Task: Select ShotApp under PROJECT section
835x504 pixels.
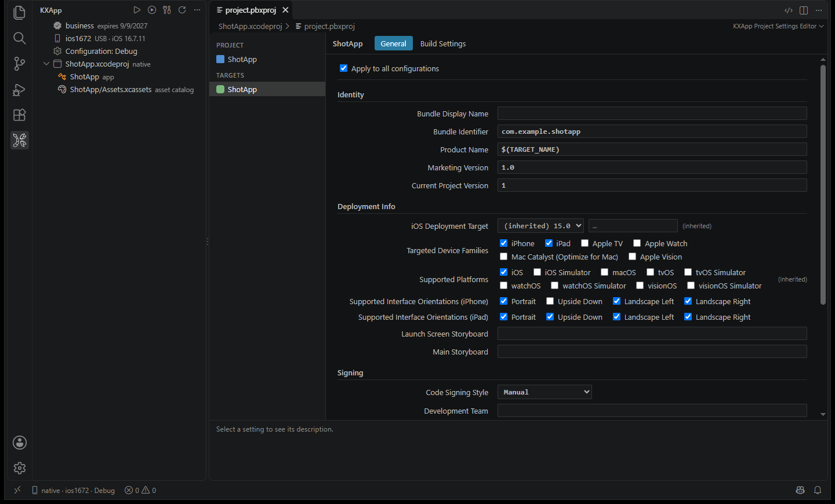Action: [x=267, y=59]
